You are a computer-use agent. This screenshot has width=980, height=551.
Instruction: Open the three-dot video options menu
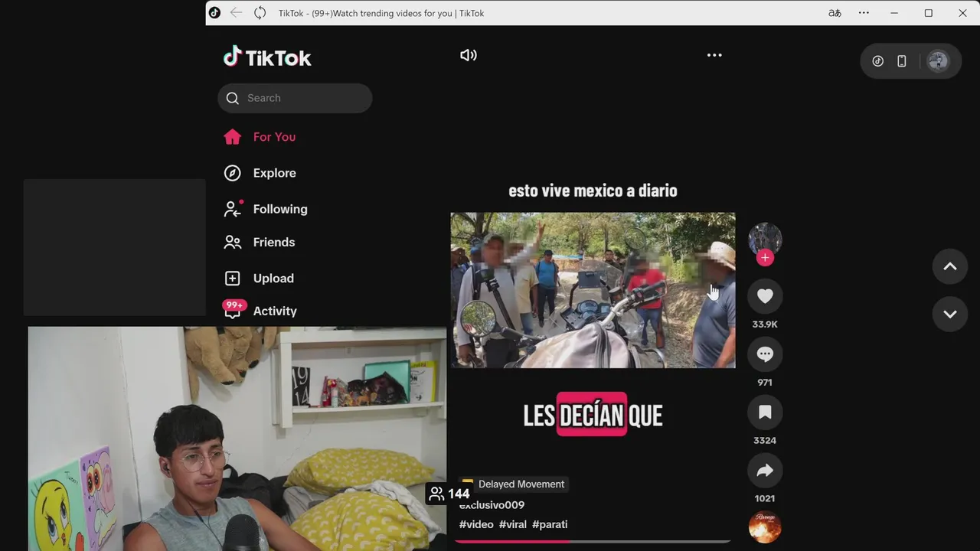(714, 55)
